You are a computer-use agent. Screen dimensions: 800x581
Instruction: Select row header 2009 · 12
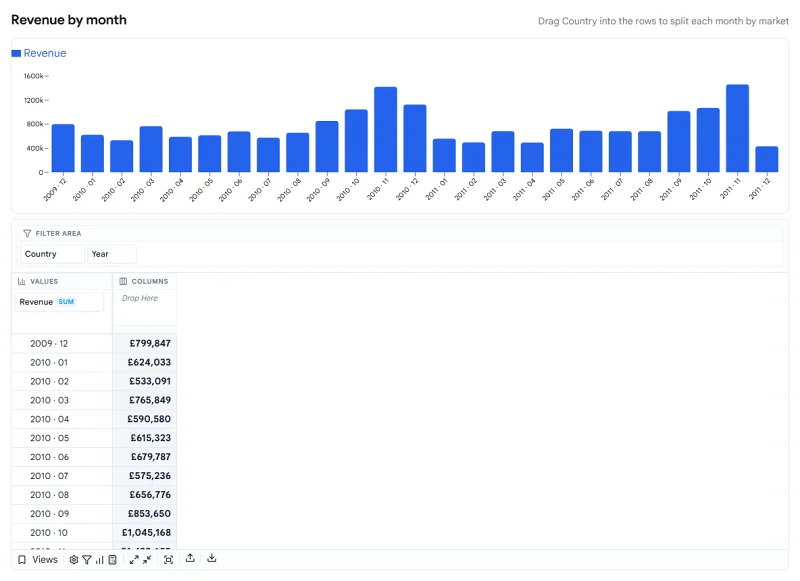[62, 343]
